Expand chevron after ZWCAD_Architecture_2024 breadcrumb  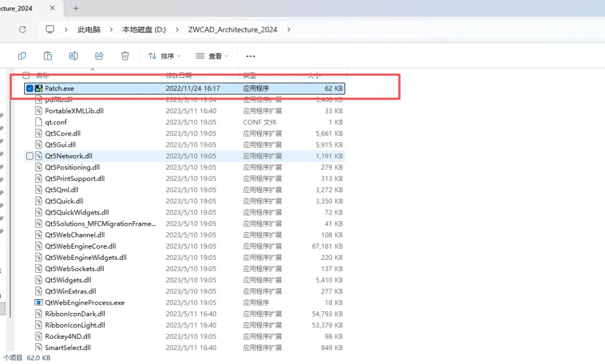point(288,30)
